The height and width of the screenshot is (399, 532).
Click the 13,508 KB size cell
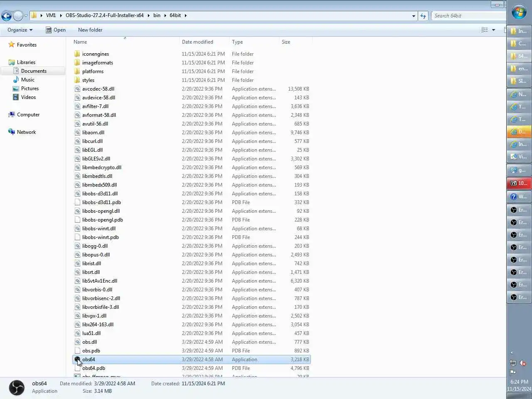coord(298,89)
